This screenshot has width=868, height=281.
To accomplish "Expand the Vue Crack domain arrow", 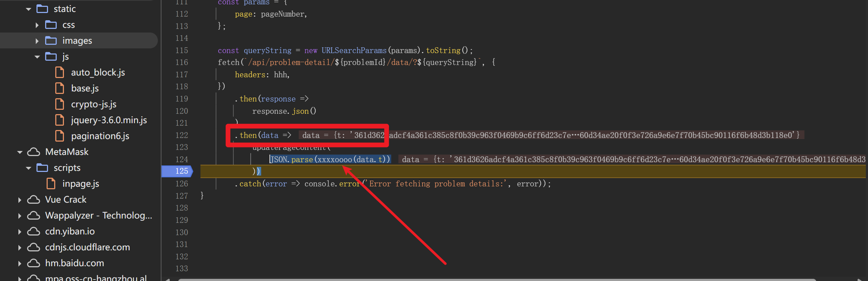I will point(20,200).
